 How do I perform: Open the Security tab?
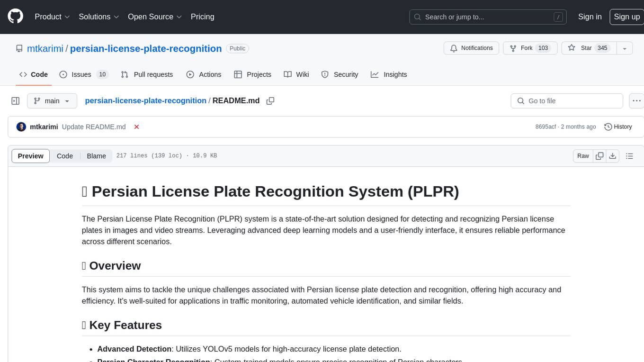340,74
